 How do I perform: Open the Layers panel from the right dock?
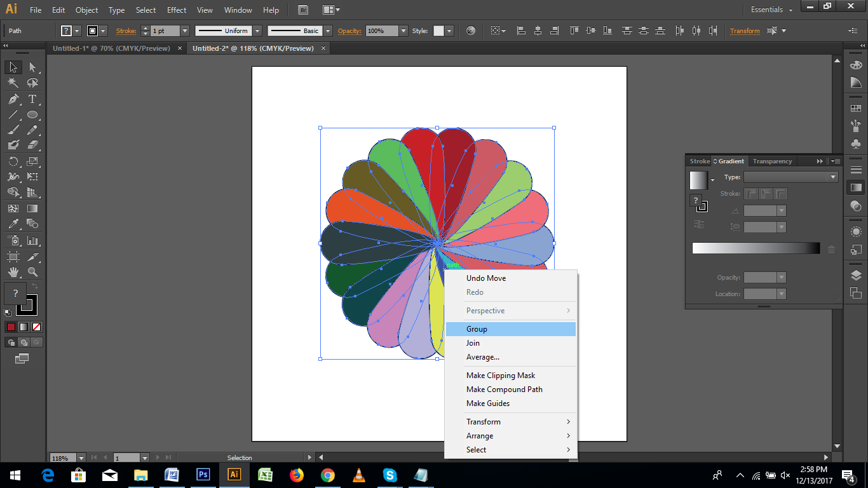click(857, 276)
